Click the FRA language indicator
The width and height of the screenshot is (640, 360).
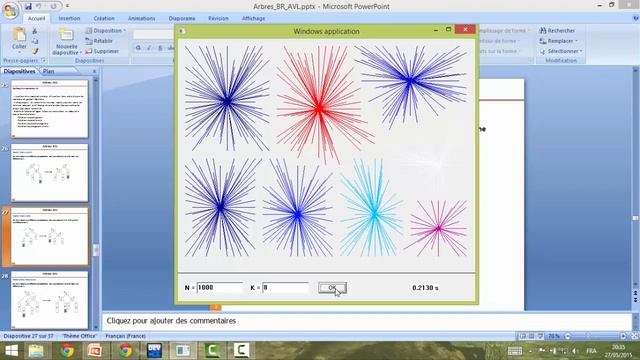coord(591,351)
